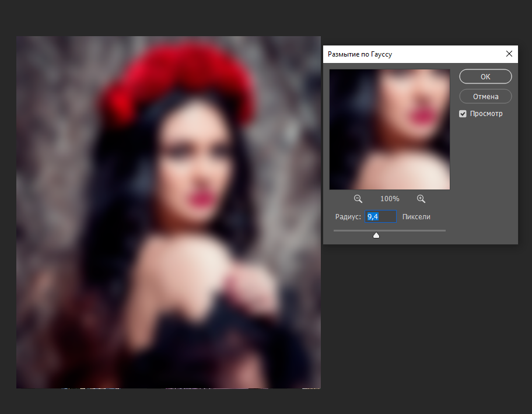This screenshot has width=532, height=414.
Task: Zoom out the Gaussian blur preview
Action: (x=358, y=199)
